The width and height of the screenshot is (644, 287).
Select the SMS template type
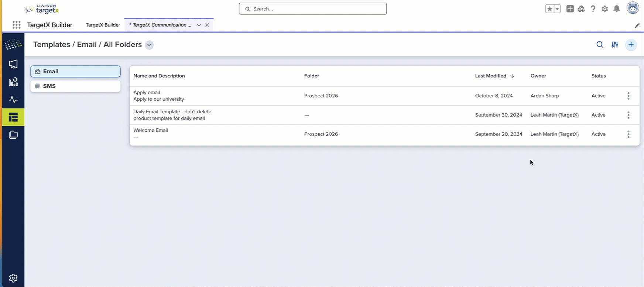coord(75,86)
